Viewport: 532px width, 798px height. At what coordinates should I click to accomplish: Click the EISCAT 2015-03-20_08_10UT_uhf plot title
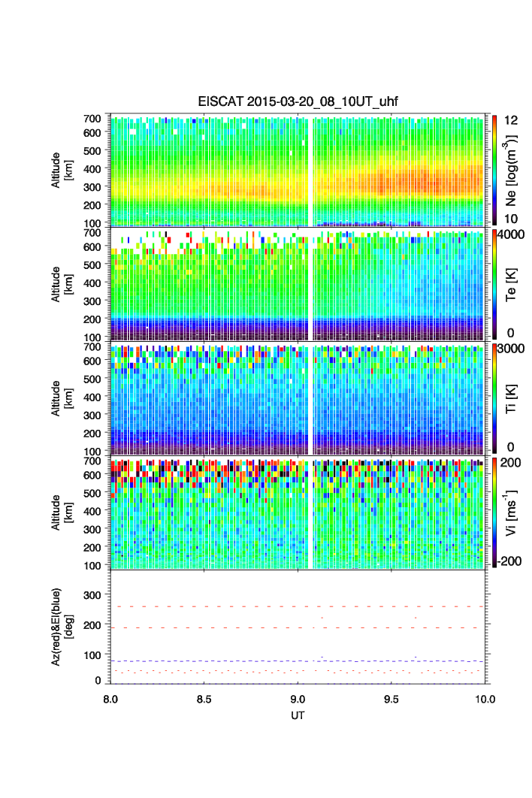pyautogui.click(x=297, y=101)
